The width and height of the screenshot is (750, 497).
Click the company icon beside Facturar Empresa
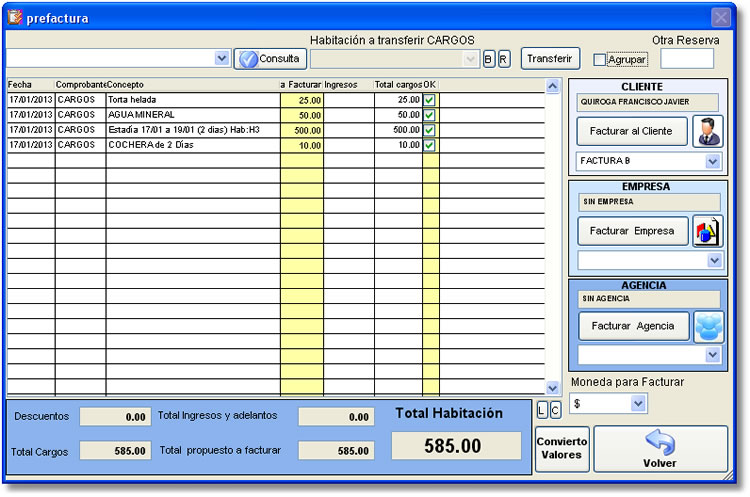tap(708, 231)
